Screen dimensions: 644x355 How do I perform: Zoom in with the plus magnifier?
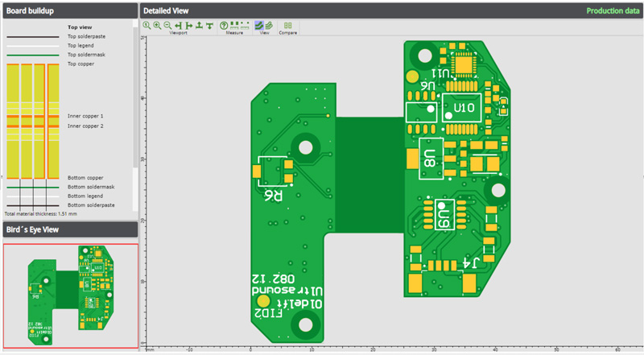(157, 26)
